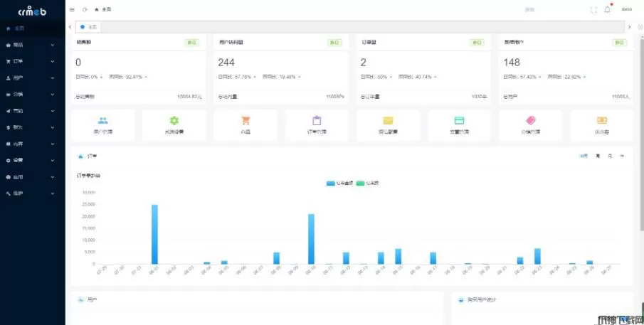Click the notification bell icon
Image resolution: width=644 pixels, height=325 pixels.
point(607,10)
